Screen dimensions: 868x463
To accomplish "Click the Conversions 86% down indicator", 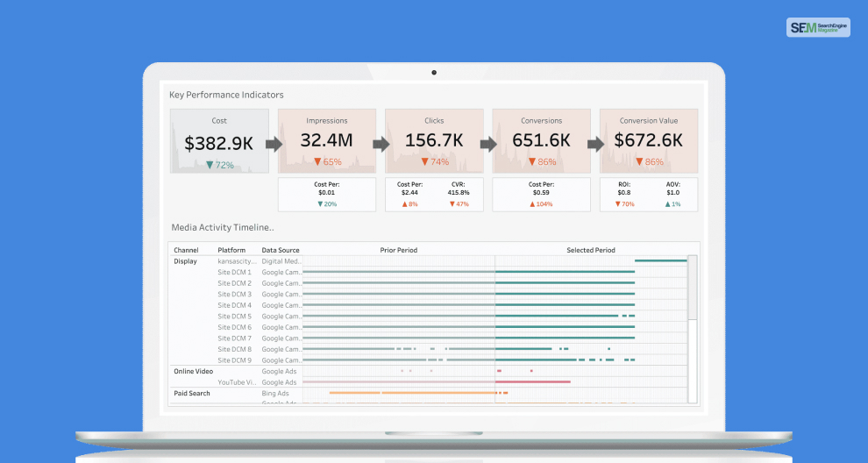I will (x=542, y=161).
